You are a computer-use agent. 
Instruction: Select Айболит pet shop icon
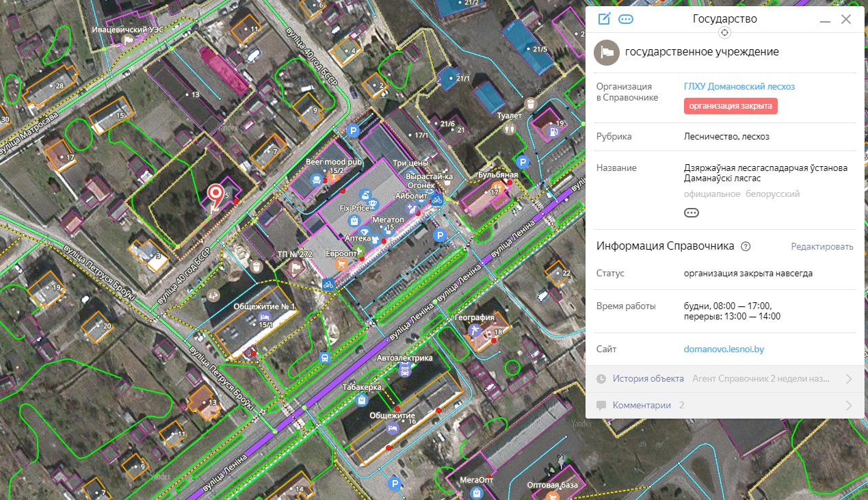412,210
